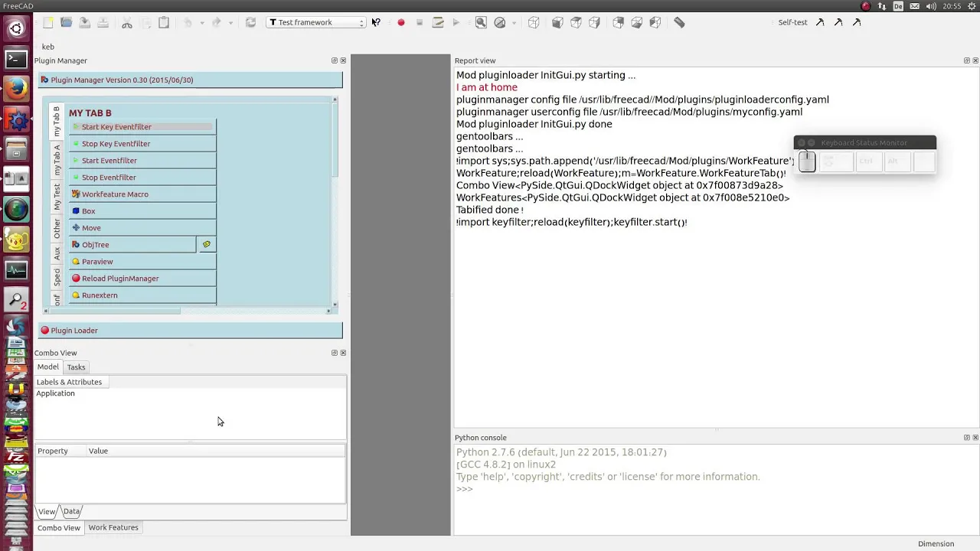Switch to Axonometric view cube icon
Viewport: 980px width, 551px height.
pyautogui.click(x=534, y=22)
